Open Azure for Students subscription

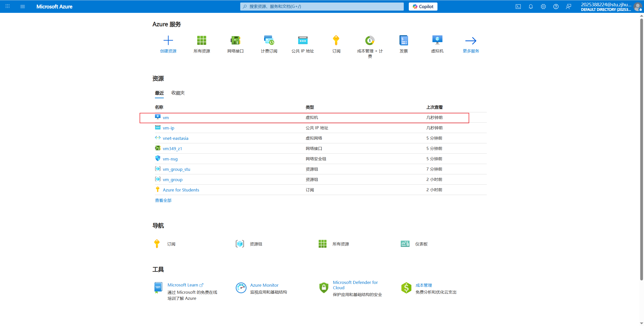pos(181,190)
